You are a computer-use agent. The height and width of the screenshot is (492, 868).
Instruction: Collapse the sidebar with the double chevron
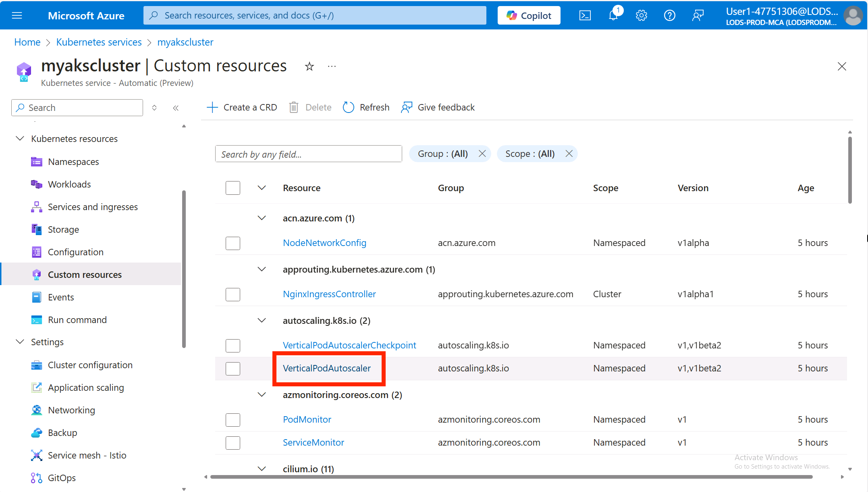(176, 108)
